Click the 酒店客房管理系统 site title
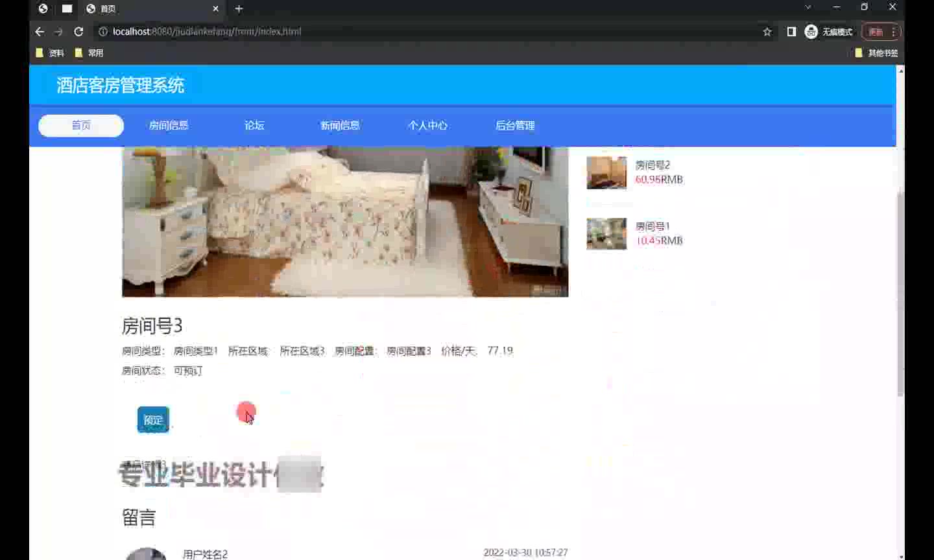This screenshot has width=934, height=560. 120,85
